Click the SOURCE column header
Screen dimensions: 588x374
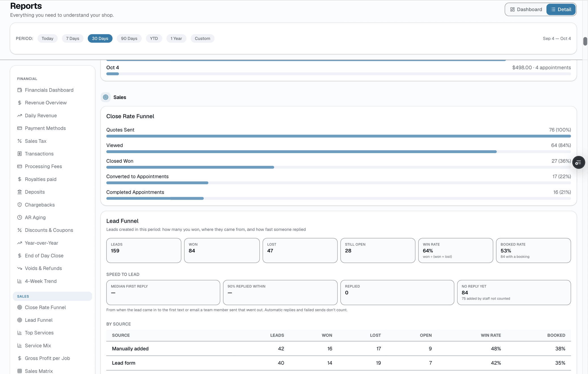point(121,335)
